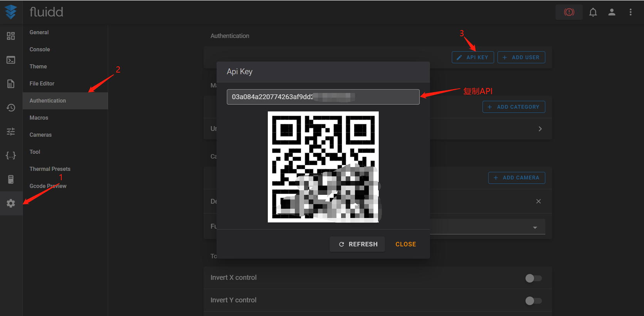The width and height of the screenshot is (644, 316).
Task: Select Thermal Presets in settings menu
Action: click(x=50, y=169)
